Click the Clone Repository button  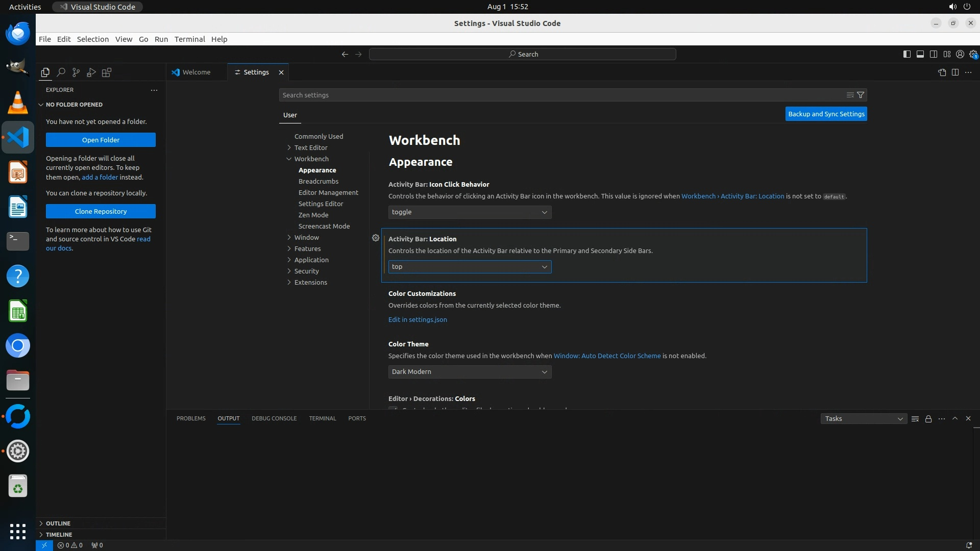pyautogui.click(x=101, y=211)
